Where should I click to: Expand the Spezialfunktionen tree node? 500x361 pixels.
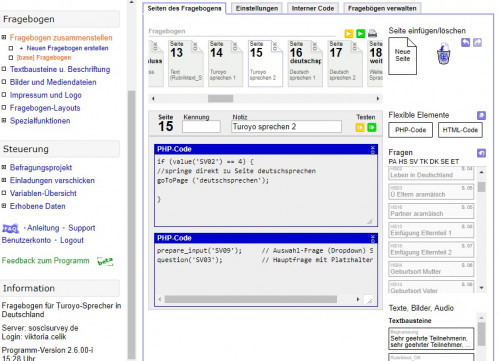[x=4, y=121]
